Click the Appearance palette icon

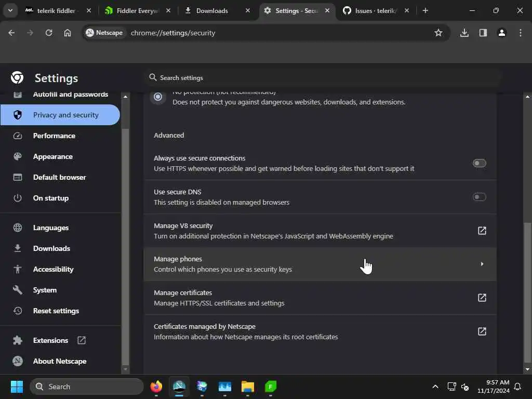(x=18, y=156)
